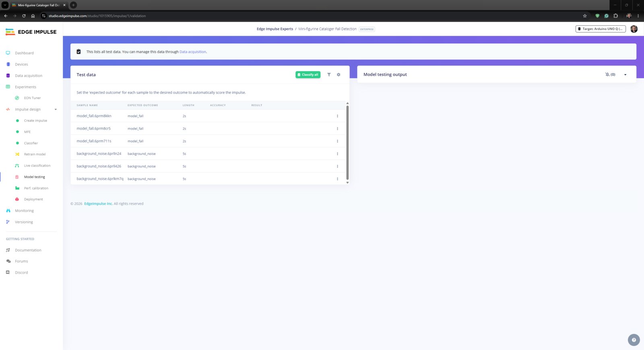Open Live classification icon
Screen dimensions: 644x350
(x=17, y=166)
